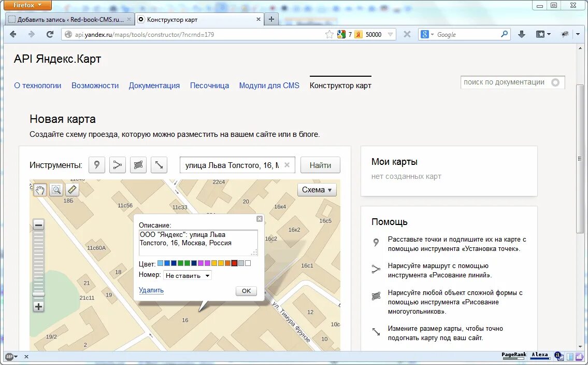Pick the red color swatch
588x365 pixels.
pos(234,263)
